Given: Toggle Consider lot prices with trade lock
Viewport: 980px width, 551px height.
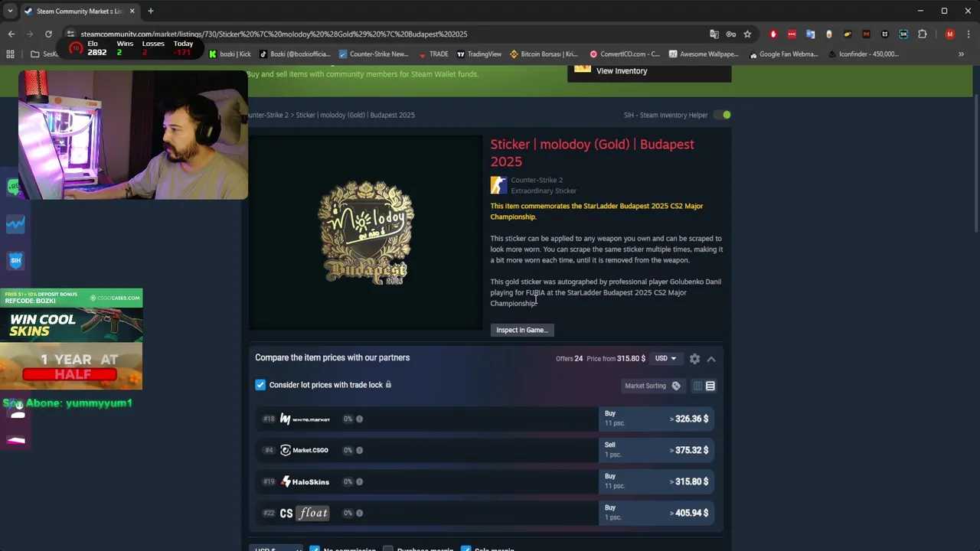Looking at the screenshot, I should click(x=260, y=385).
